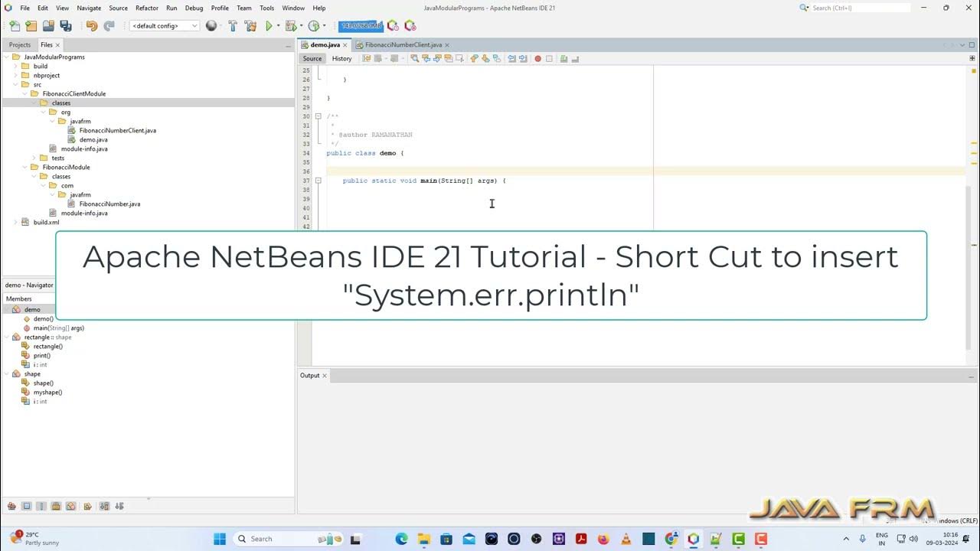Click the Next Bookmark editor icon
The height and width of the screenshot is (551, 980).
coord(485,58)
